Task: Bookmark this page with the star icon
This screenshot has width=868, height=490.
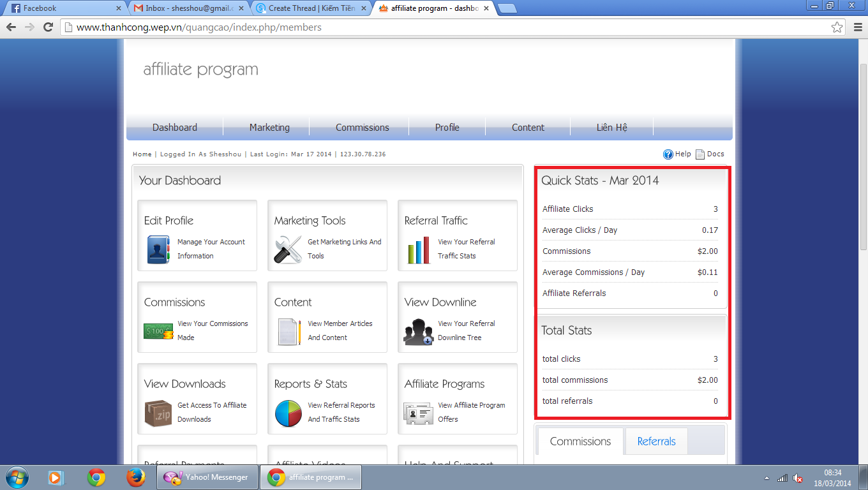Action: [x=837, y=27]
